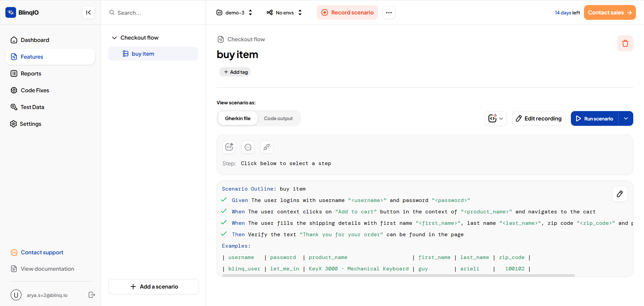The height and width of the screenshot is (306, 644).
Task: Open the No envs environment selector
Action: [x=284, y=12]
